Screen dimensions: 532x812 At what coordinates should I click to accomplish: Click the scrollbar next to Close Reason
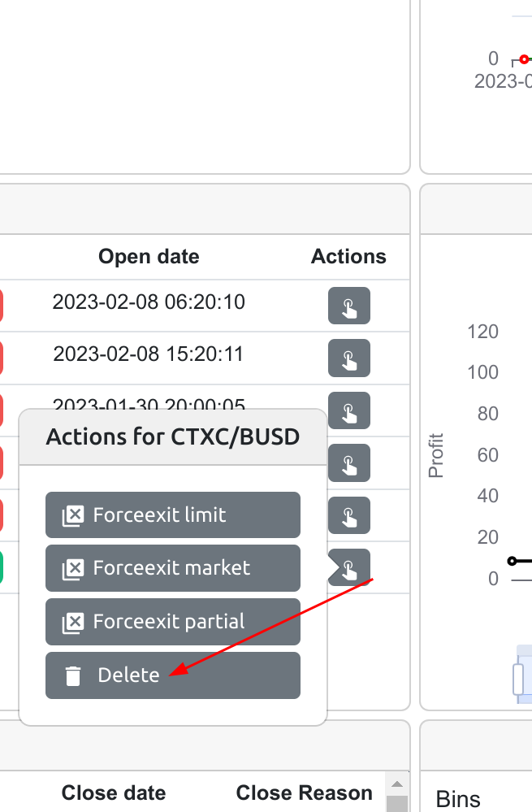tap(397, 783)
